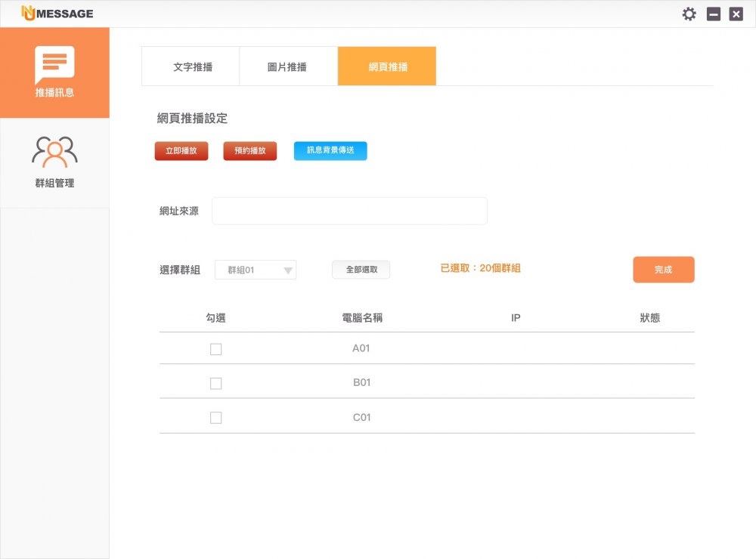
Task: Switch to the 文字推播 tab
Action: pyautogui.click(x=192, y=66)
